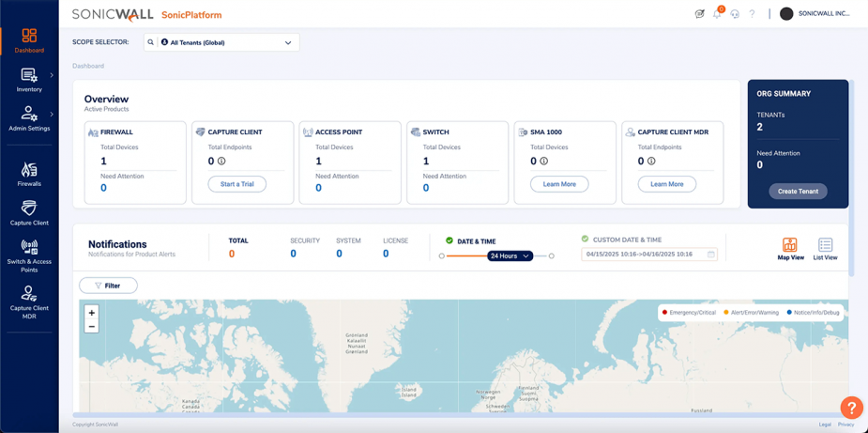Select the TOTAL notifications tab
Image resolution: width=868 pixels, height=433 pixels.
click(x=238, y=248)
